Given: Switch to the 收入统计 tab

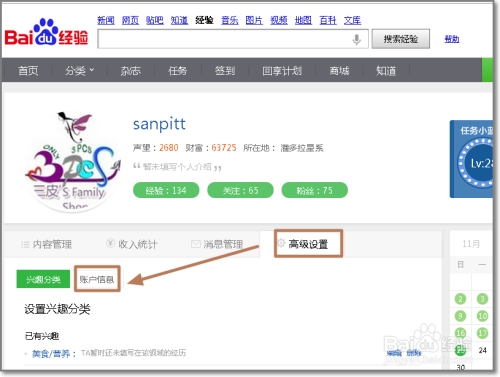Looking at the screenshot, I should click(x=132, y=244).
